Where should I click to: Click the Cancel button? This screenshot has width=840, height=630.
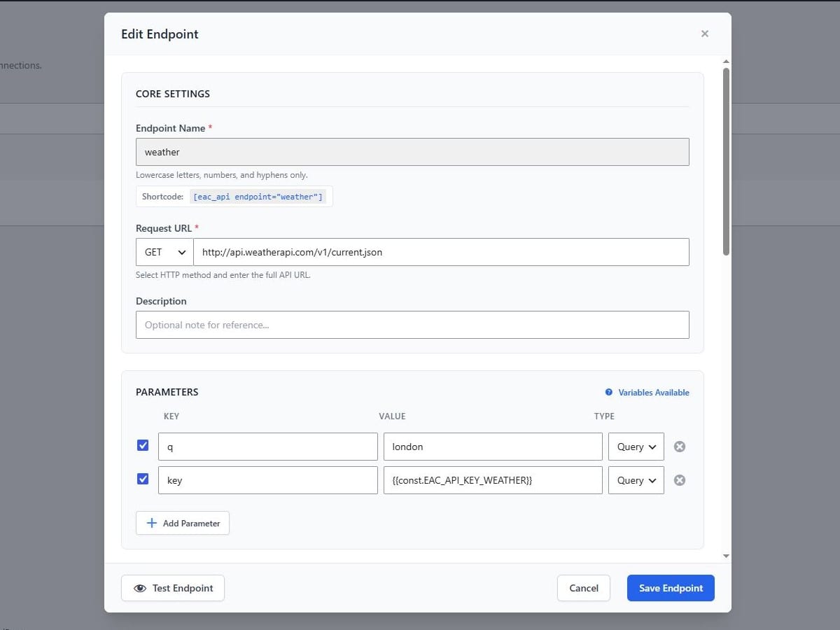click(584, 588)
